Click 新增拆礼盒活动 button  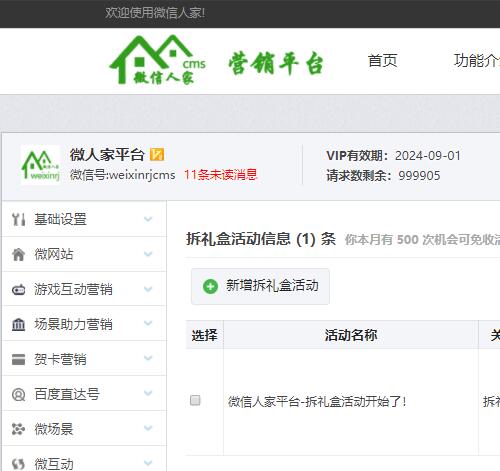pos(260,286)
